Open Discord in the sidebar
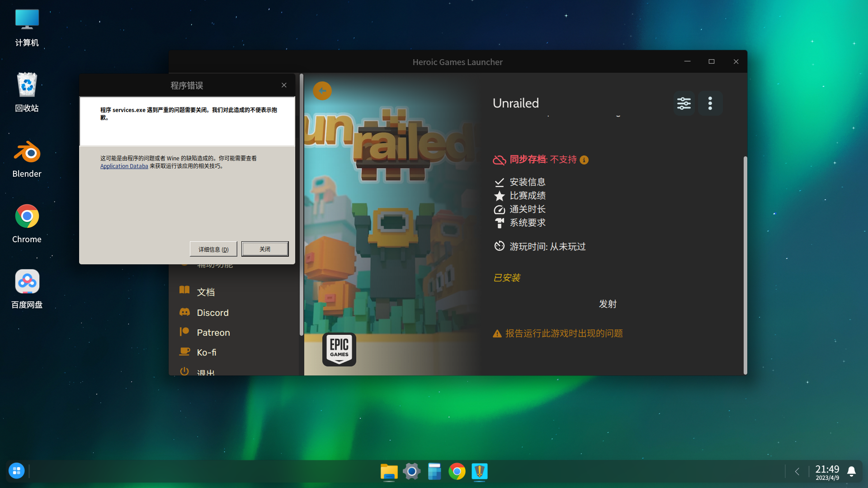The width and height of the screenshot is (868, 488). 212,313
